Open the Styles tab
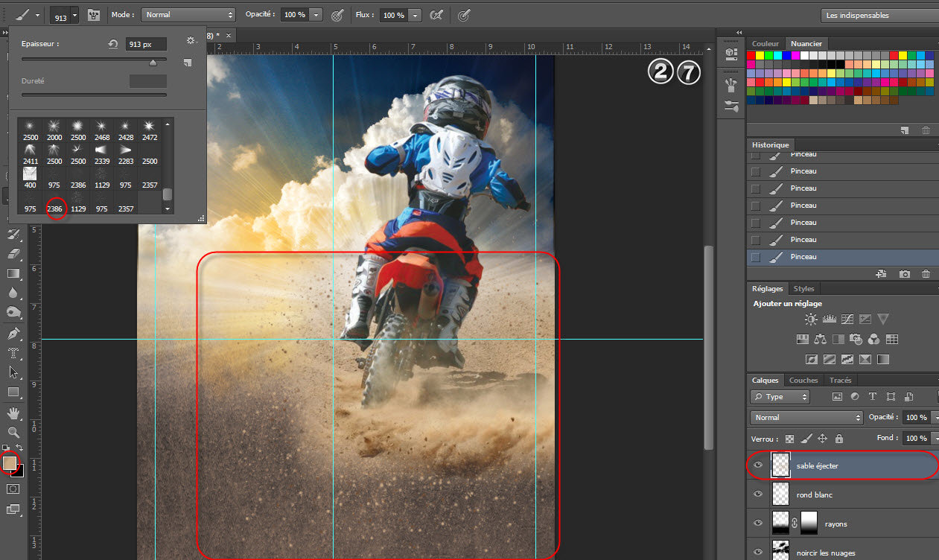This screenshot has height=560, width=939. point(803,289)
